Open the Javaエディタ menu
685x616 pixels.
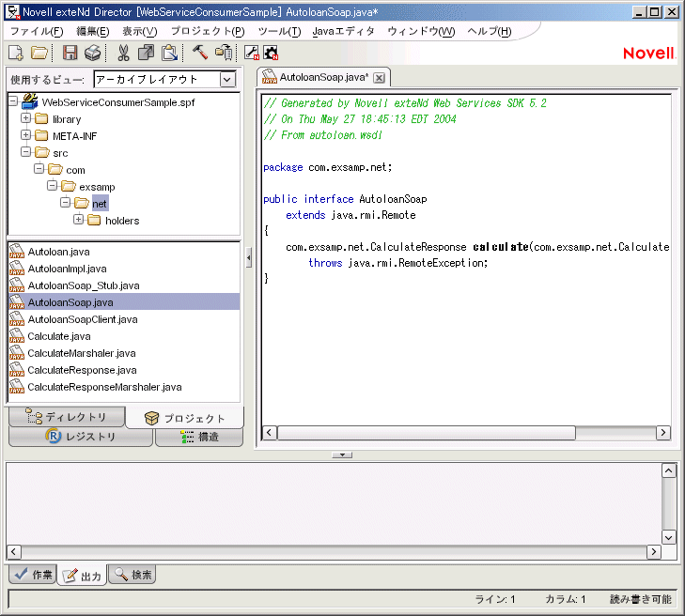tap(343, 31)
